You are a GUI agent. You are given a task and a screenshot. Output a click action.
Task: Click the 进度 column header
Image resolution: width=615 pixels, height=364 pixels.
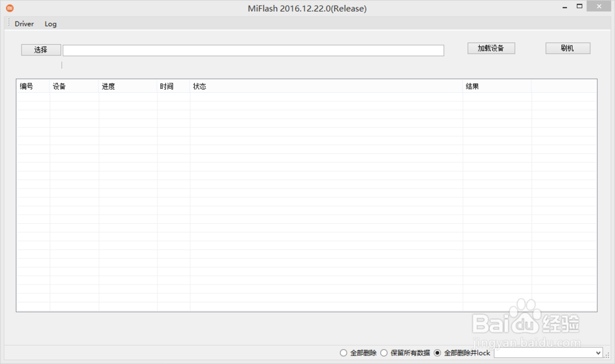click(108, 86)
